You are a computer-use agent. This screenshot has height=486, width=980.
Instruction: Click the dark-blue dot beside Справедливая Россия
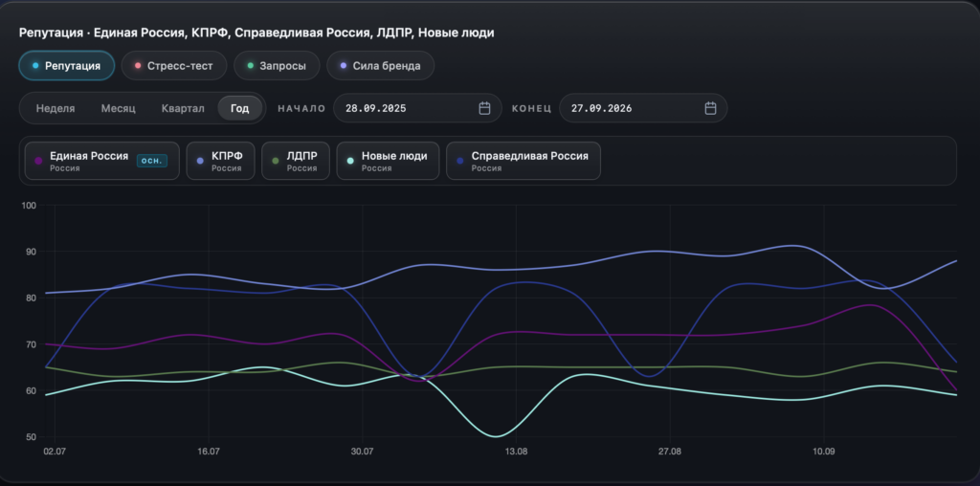point(460,161)
